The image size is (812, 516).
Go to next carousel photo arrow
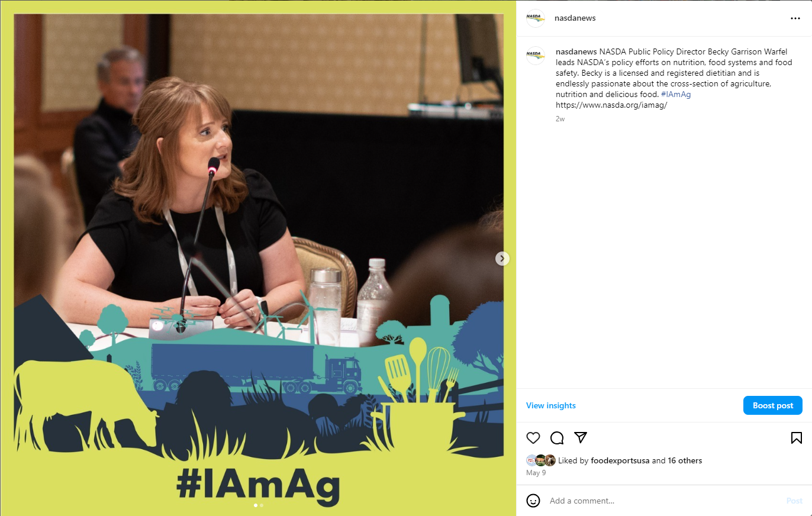tap(502, 259)
